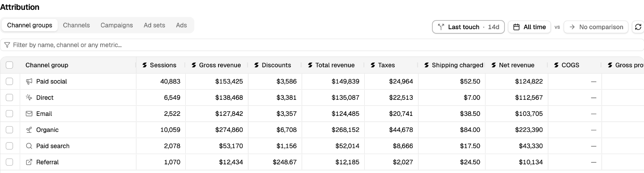Click the lightning icon beside Gross revenue
Image resolution: width=644 pixels, height=173 pixels.
pyautogui.click(x=194, y=65)
